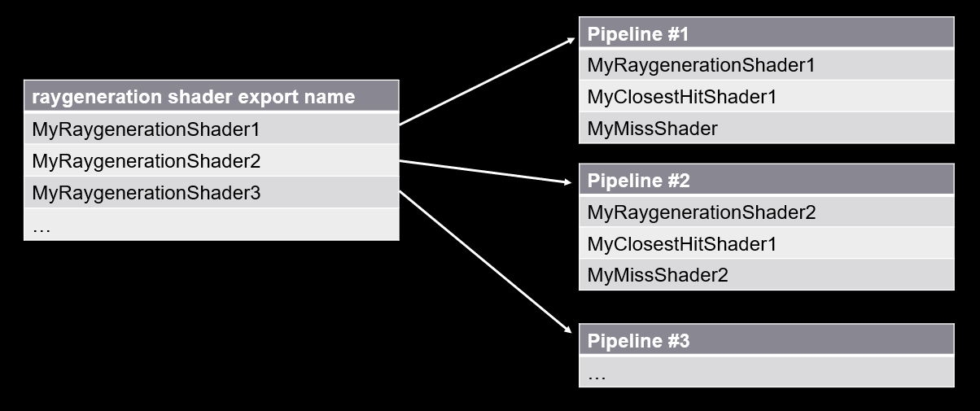Click the middle of the arrow line toward Pipeline #1
This screenshot has width=980, height=411.
pyautogui.click(x=487, y=81)
